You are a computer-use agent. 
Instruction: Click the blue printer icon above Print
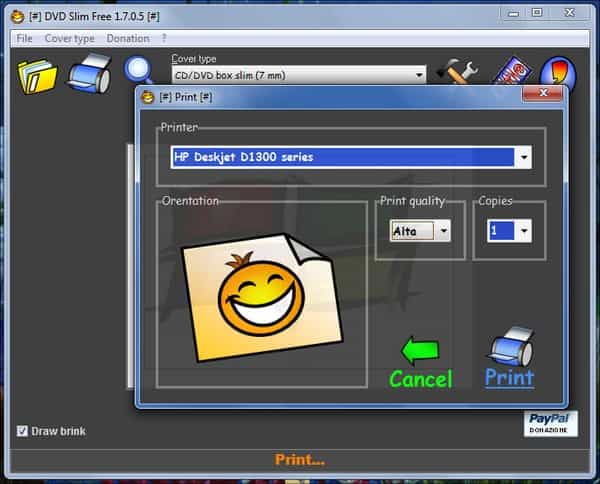(511, 347)
